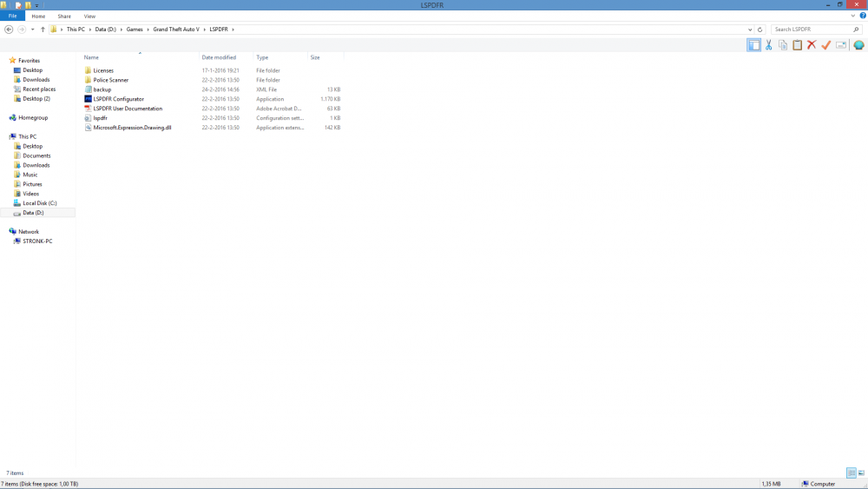Click the Properties icon in quick access toolbar
This screenshot has width=868, height=489.
[x=18, y=5]
